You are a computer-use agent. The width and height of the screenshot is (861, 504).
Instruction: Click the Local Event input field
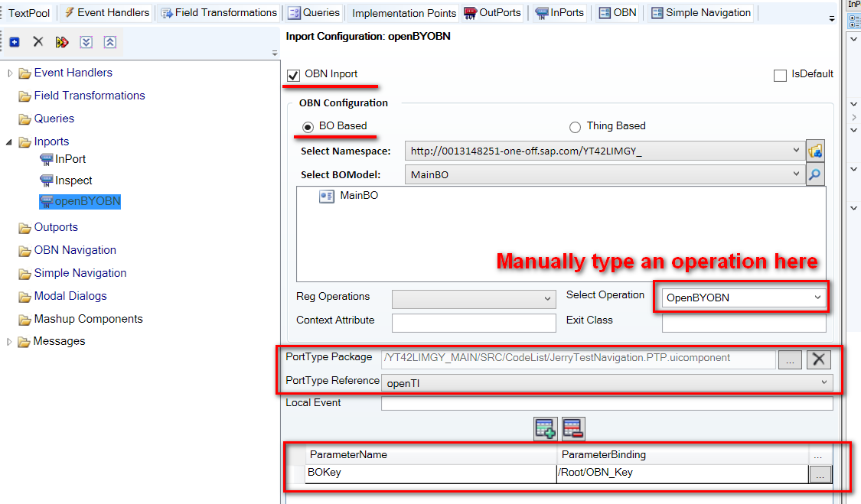pyautogui.click(x=607, y=403)
